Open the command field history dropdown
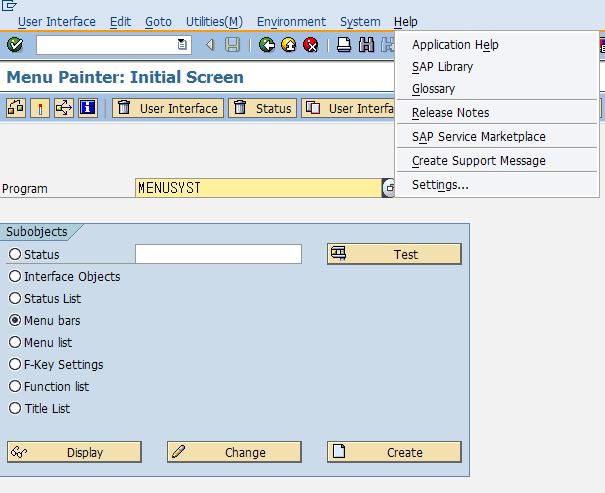This screenshot has width=605, height=493. (182, 45)
